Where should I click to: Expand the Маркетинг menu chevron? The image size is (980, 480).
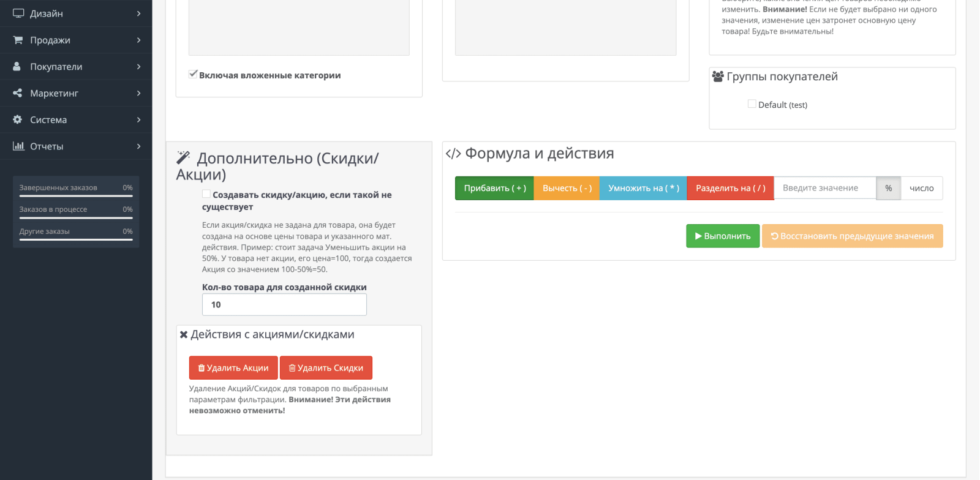(139, 93)
